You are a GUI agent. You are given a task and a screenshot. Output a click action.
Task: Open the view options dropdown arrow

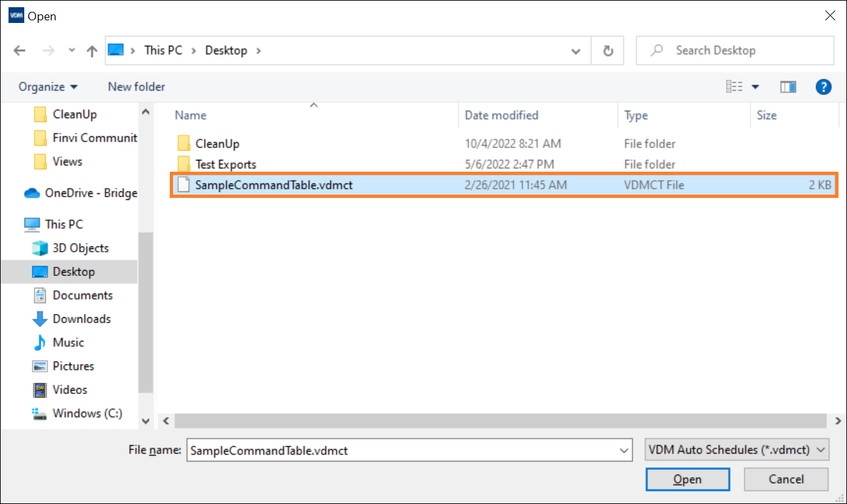[x=755, y=87]
